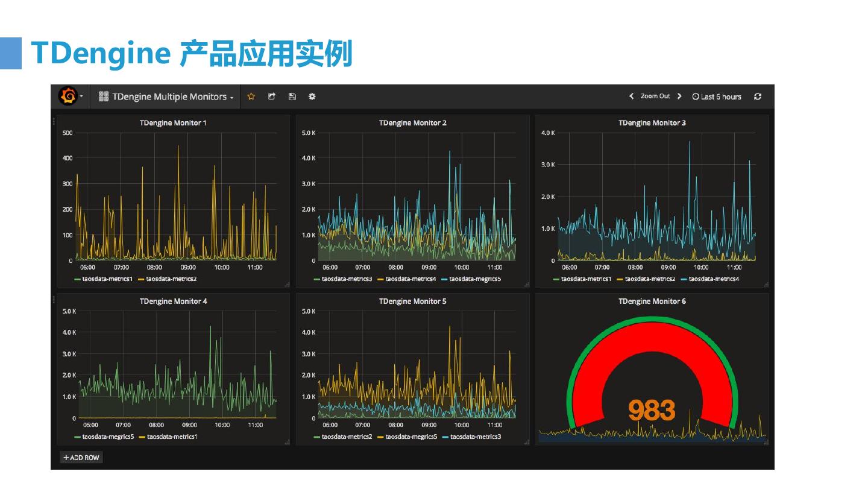Shift time range back with the left chevron
The width and height of the screenshot is (868, 489).
(x=631, y=96)
